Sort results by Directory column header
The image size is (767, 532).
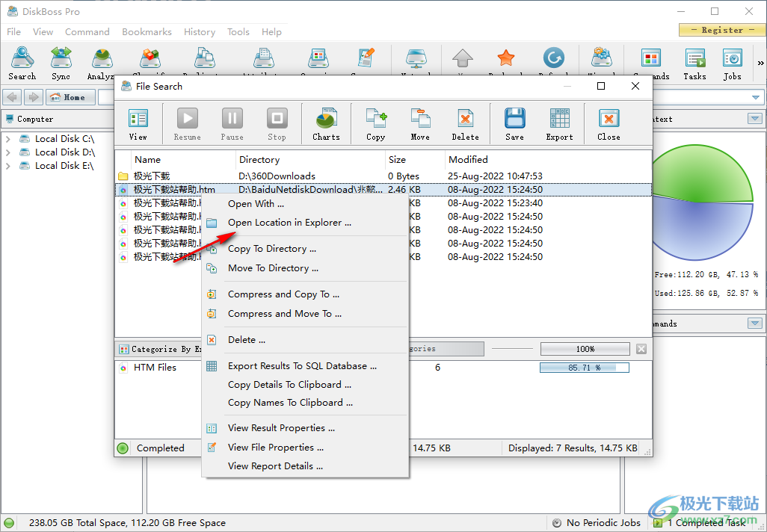(x=311, y=159)
